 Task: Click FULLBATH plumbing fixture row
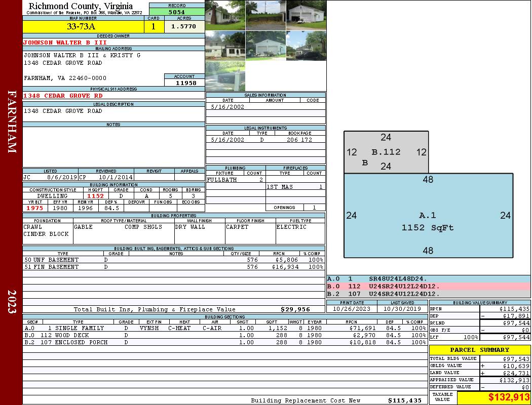pyautogui.click(x=236, y=180)
